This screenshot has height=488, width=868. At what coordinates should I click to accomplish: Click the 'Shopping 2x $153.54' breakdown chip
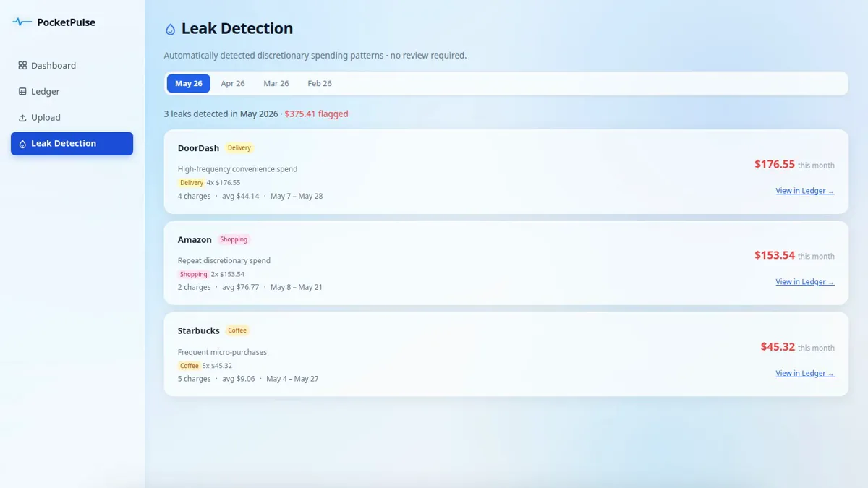coord(211,274)
